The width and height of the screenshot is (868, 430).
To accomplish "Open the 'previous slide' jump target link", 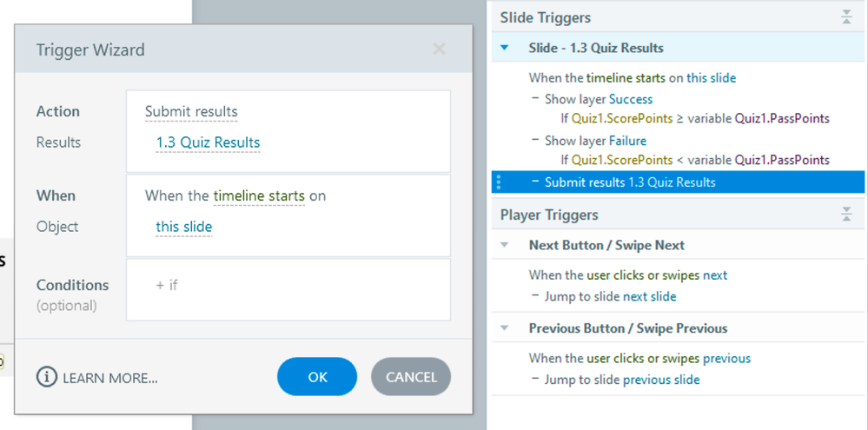I will tap(660, 380).
